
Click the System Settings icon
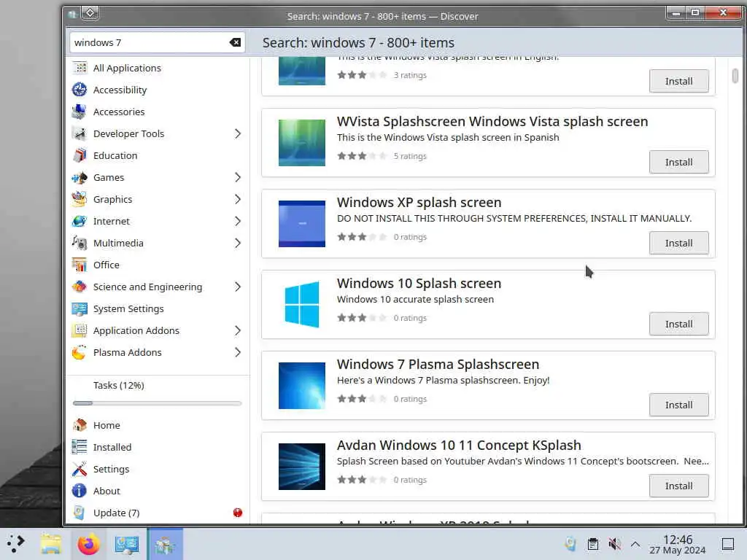point(80,309)
